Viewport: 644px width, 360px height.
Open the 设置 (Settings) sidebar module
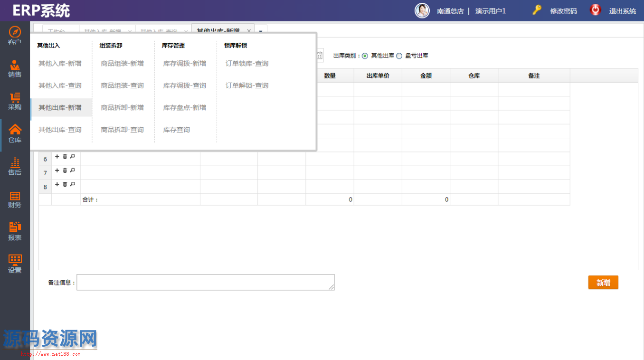[x=15, y=265]
